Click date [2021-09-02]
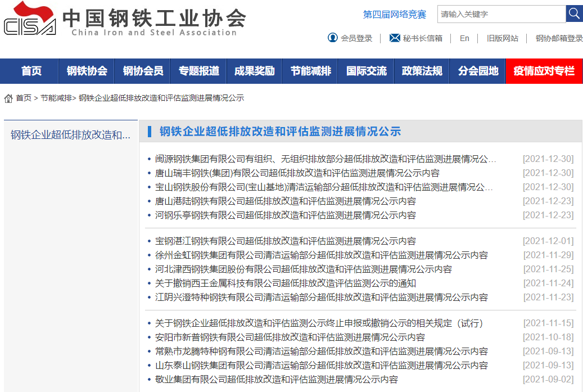Screen dimensions: 583x392 tap(548, 380)
